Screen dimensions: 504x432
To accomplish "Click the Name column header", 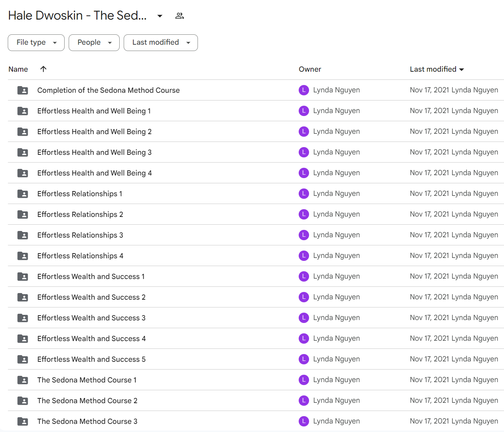I will (x=18, y=69).
